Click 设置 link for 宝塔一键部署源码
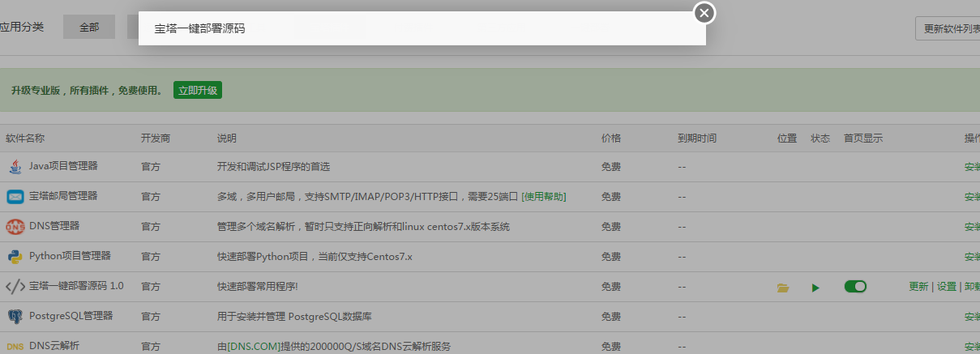980x354 pixels. 947,287
